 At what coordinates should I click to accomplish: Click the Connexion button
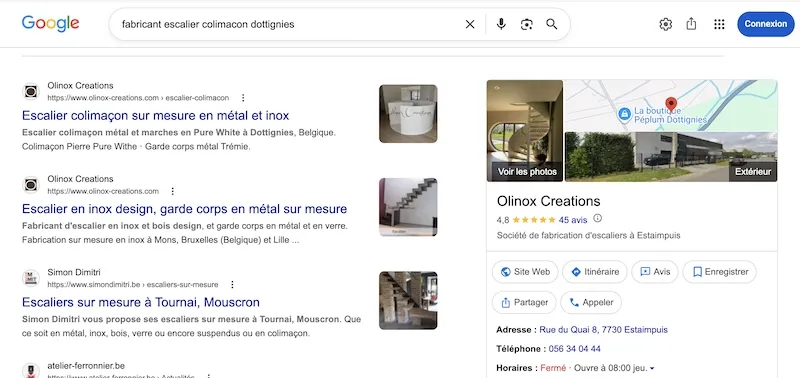765,24
